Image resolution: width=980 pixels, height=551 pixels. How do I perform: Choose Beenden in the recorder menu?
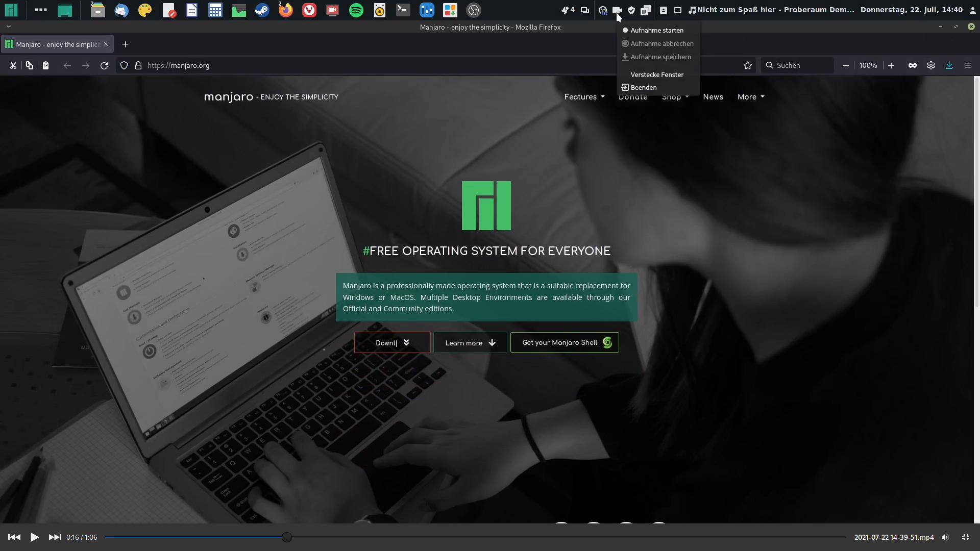(x=643, y=87)
